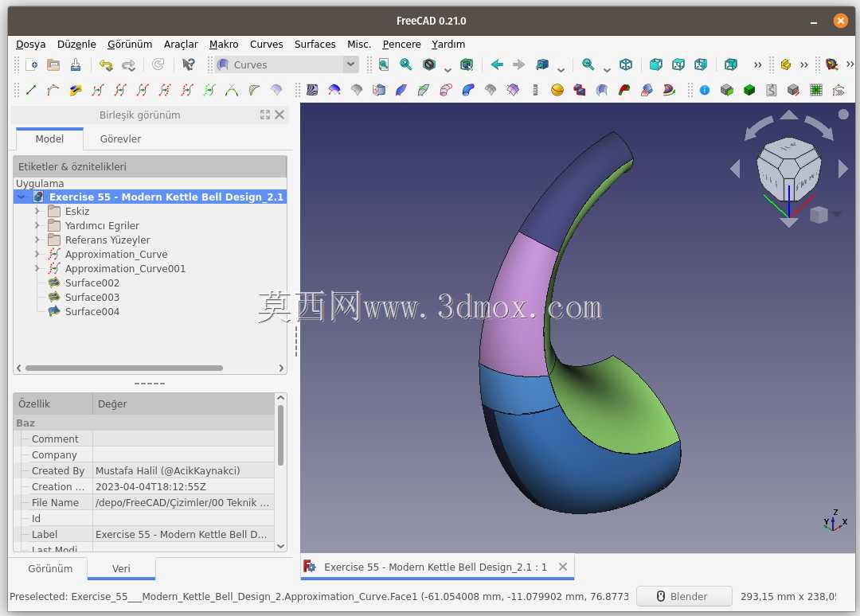Select Surface004 in the model tree
The image size is (860, 616).
click(92, 311)
